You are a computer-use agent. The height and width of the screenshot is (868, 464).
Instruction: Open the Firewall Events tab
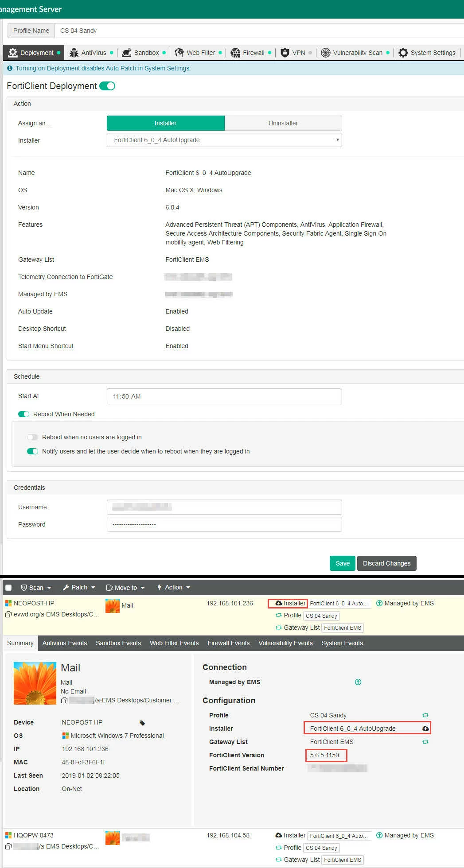229,643
